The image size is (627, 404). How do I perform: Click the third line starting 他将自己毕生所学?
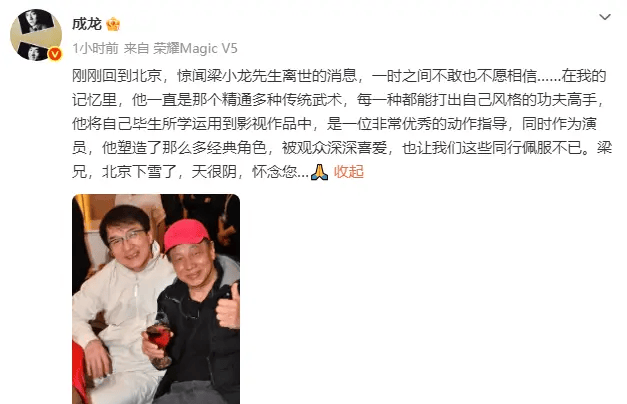coord(334,124)
